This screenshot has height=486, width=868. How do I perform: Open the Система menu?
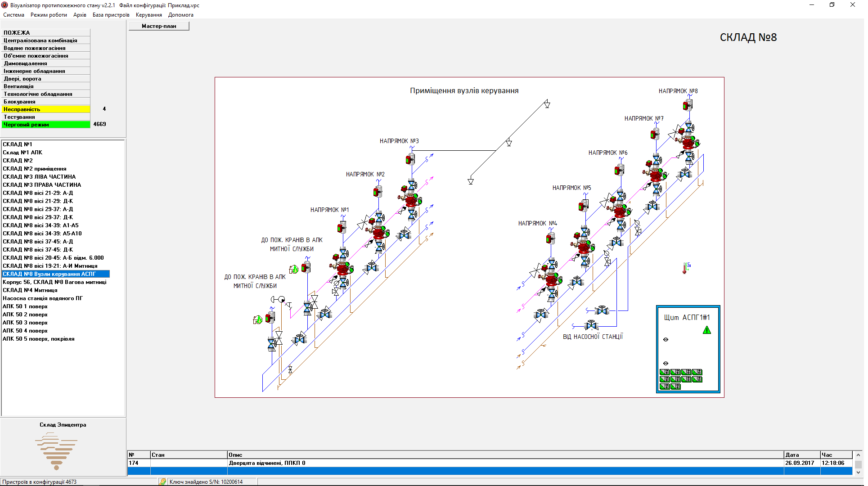13,15
